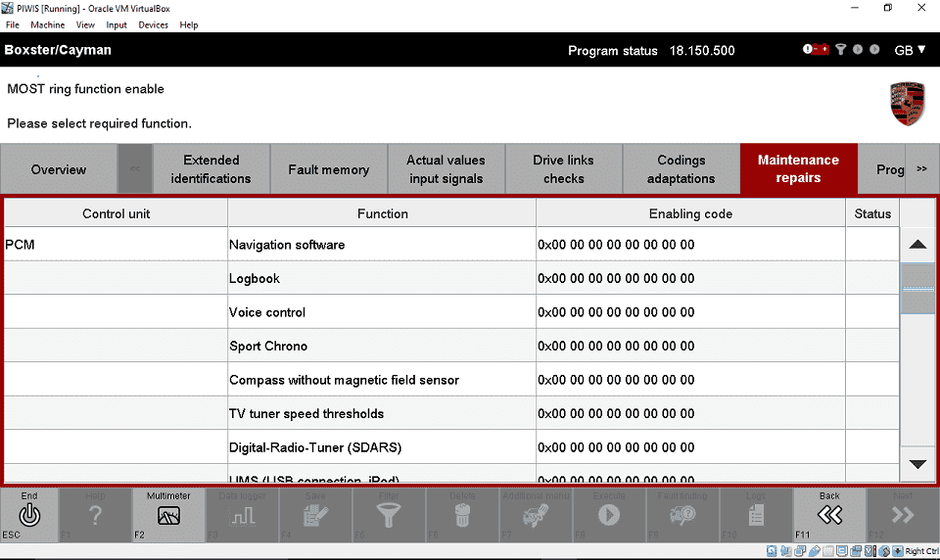This screenshot has height=560, width=940.
Task: Open the Multimeter tool
Action: (x=168, y=515)
